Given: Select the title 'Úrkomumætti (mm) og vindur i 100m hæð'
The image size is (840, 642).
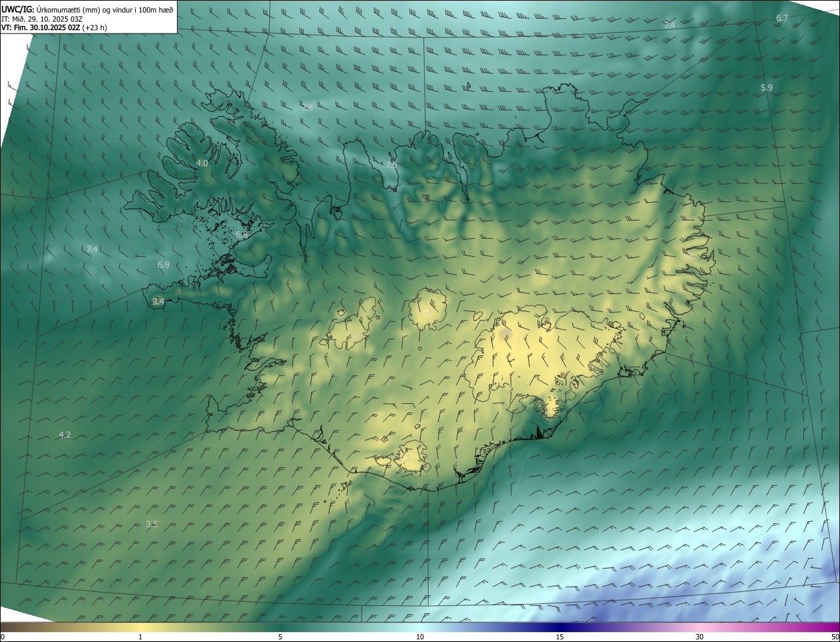Looking at the screenshot, I should point(105,9).
